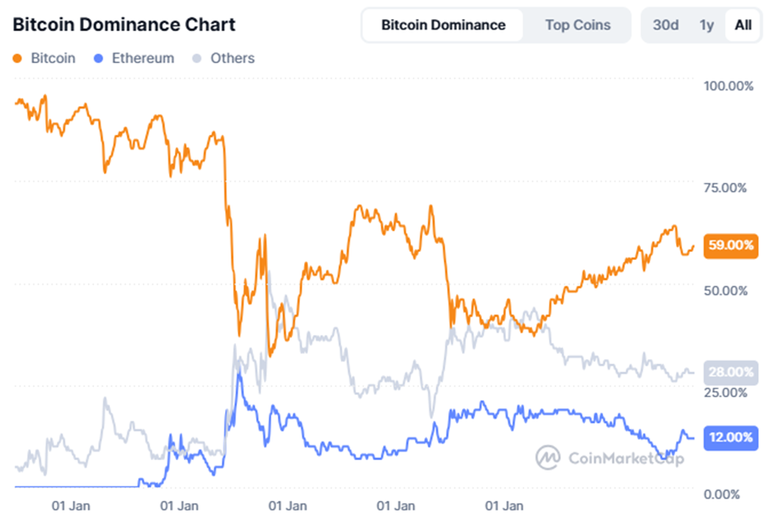Click the blue 12.00% value badge

[731, 437]
